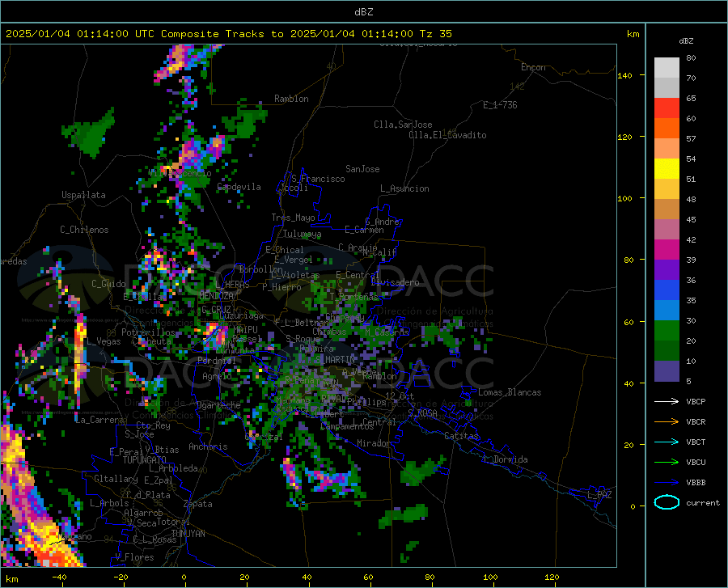Click the S_MARTIN label on map
The height and width of the screenshot is (588, 728).
click(334, 359)
